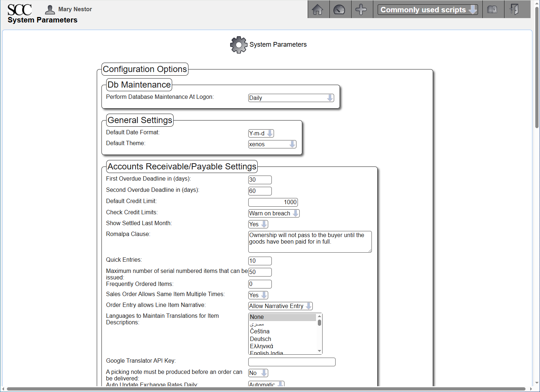Click the System Parameters gear icon
The height and width of the screenshot is (392, 540).
tap(238, 45)
